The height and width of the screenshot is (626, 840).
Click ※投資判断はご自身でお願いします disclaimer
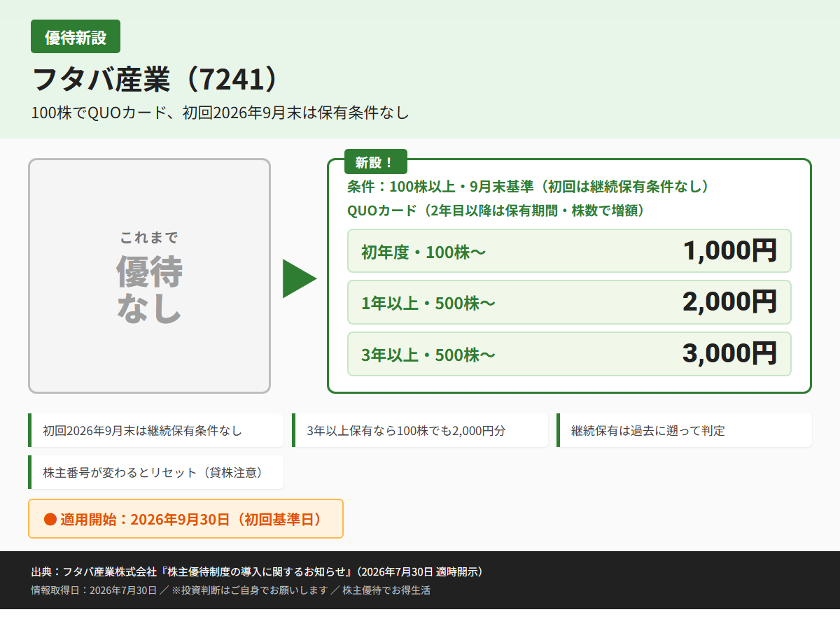coord(249,590)
